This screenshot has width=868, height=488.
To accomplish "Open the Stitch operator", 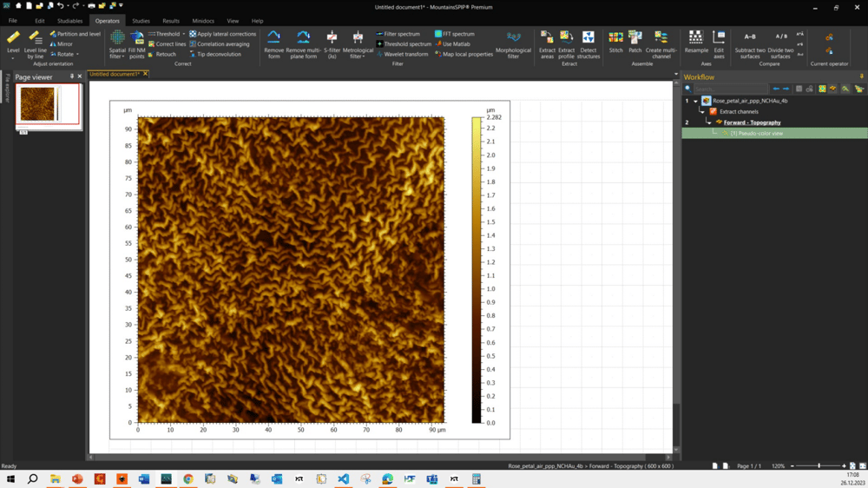I will [615, 42].
